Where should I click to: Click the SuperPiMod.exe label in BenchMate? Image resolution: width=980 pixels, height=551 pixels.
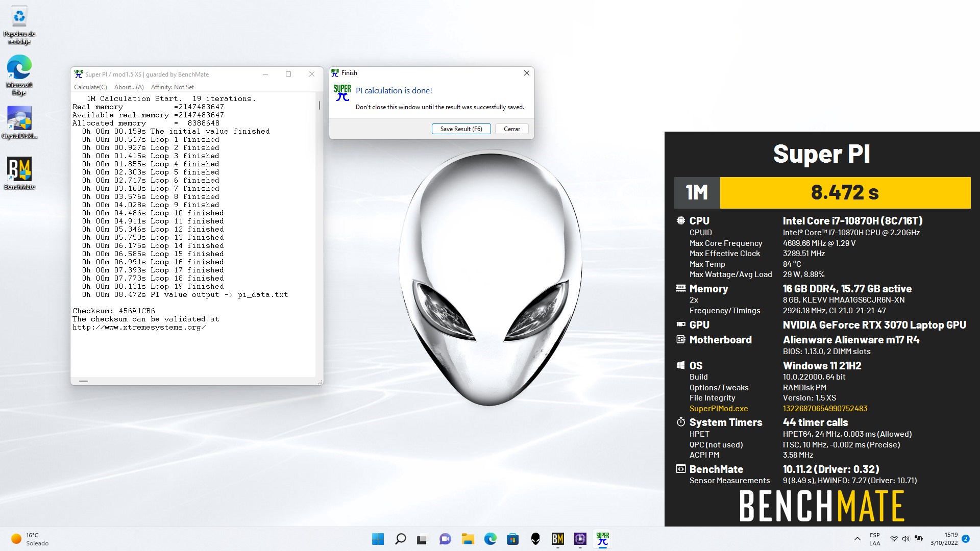click(x=719, y=409)
